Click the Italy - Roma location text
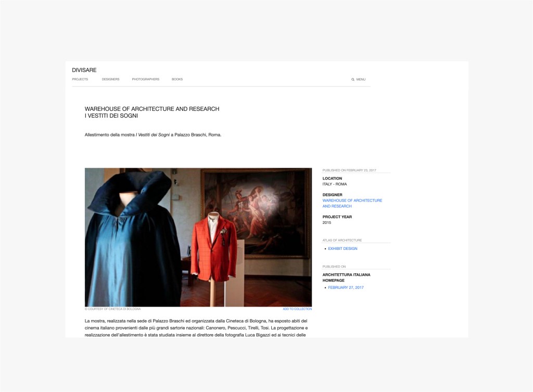The width and height of the screenshot is (533, 392). 335,184
